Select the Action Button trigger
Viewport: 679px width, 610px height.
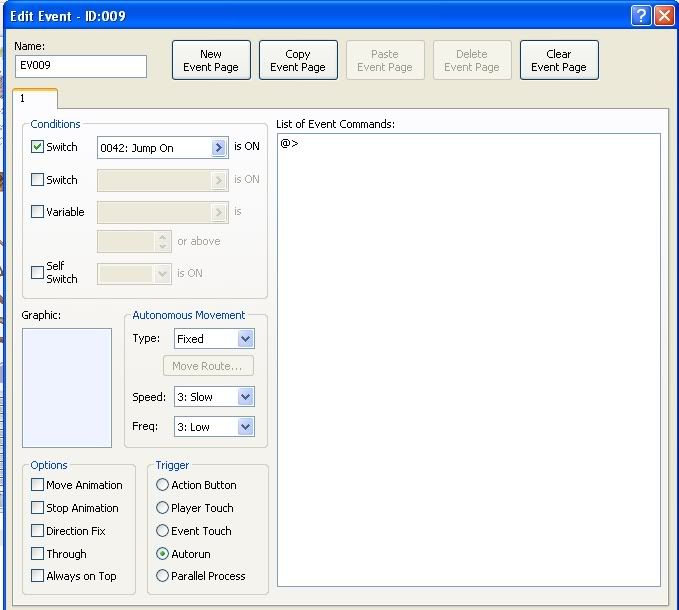point(163,485)
